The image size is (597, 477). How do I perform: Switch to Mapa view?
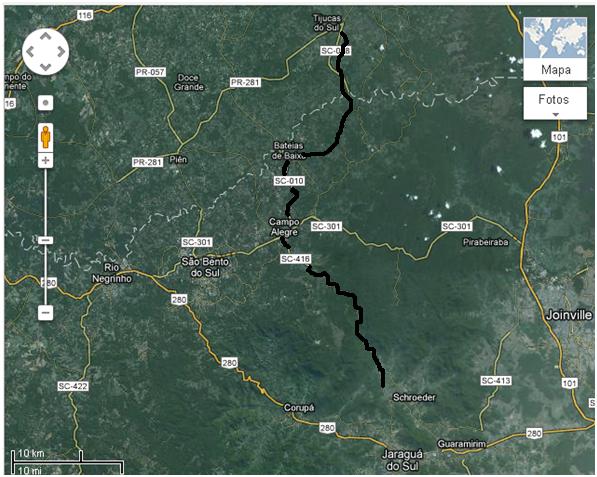click(555, 70)
